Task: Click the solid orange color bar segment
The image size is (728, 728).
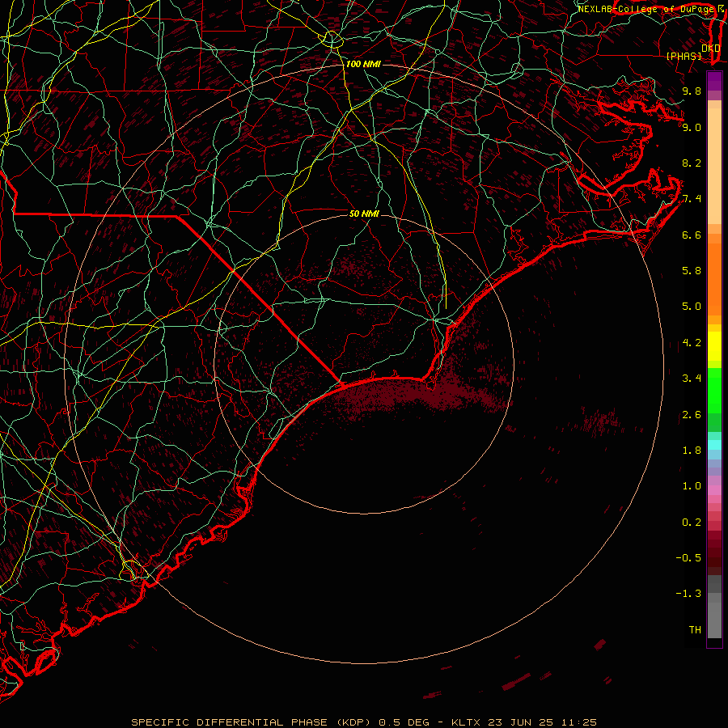Action: tap(714, 280)
